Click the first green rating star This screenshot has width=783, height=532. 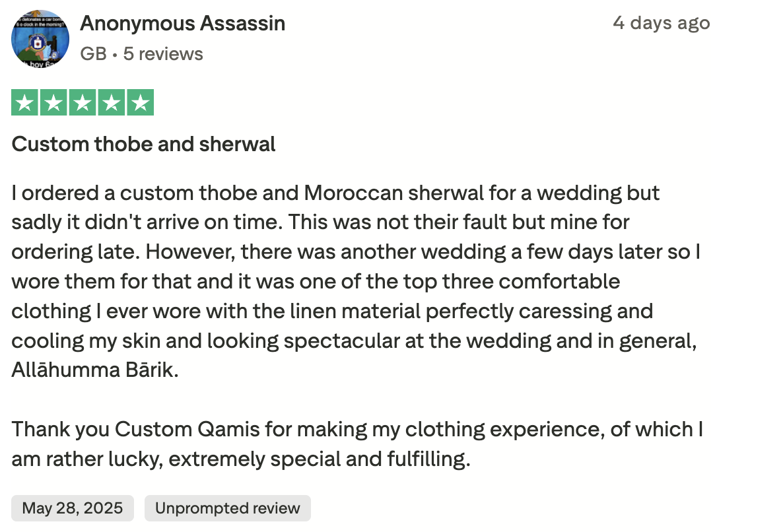tap(26, 103)
